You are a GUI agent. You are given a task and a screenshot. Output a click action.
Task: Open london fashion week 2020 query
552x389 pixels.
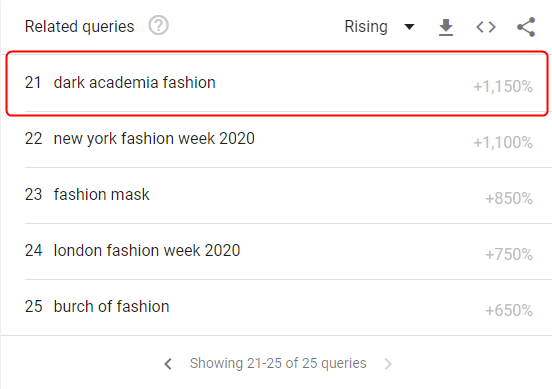pyautogui.click(x=147, y=251)
